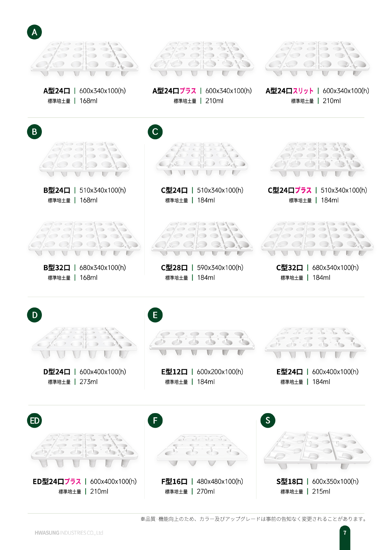Select the C型28口 tray image
The height and width of the screenshot is (550, 392).
point(202,239)
